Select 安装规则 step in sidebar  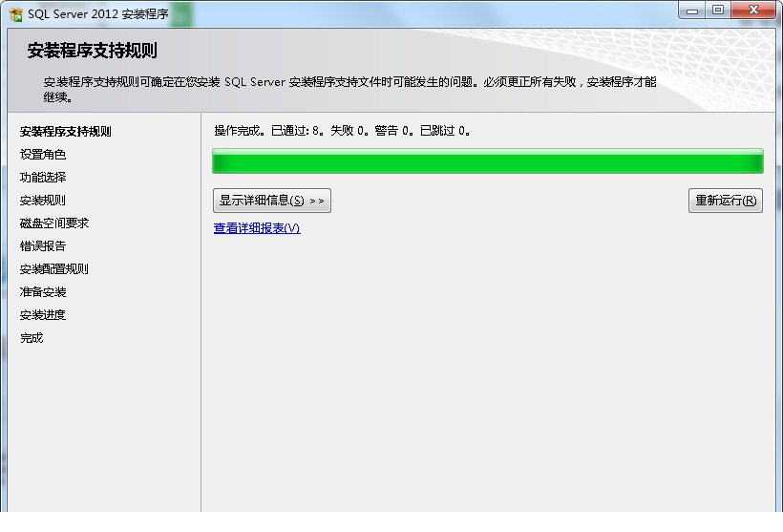[x=43, y=201]
